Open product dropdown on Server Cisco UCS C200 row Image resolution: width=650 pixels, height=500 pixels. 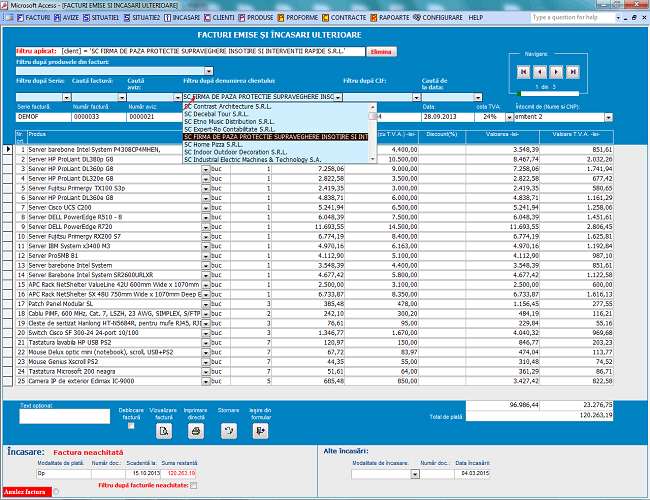(x=206, y=208)
